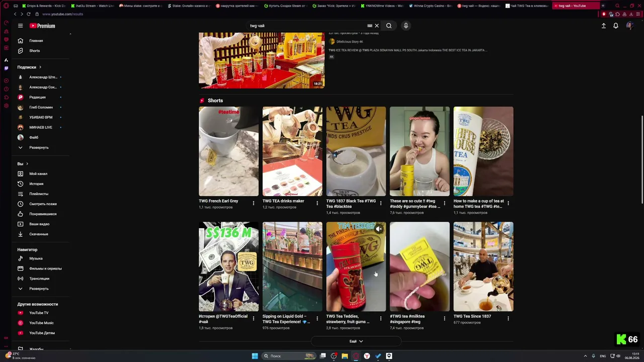
Task: Go back with the browser back arrow
Action: [x=15, y=14]
